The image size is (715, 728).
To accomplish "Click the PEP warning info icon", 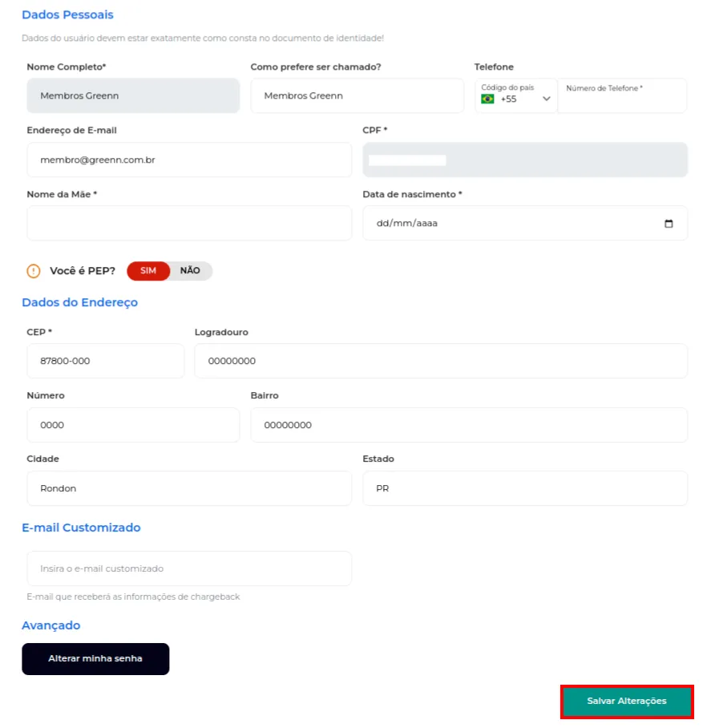I will (34, 271).
